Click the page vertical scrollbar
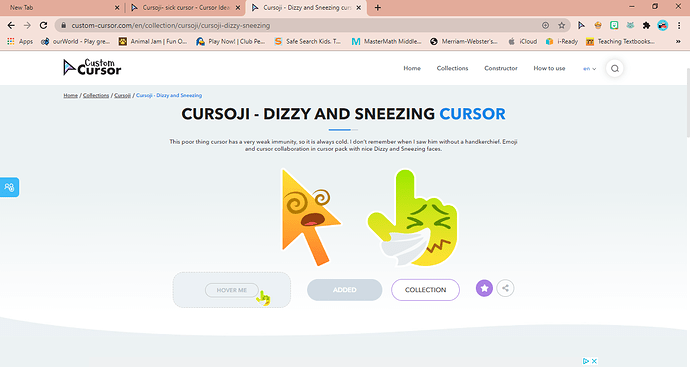 tap(688, 104)
